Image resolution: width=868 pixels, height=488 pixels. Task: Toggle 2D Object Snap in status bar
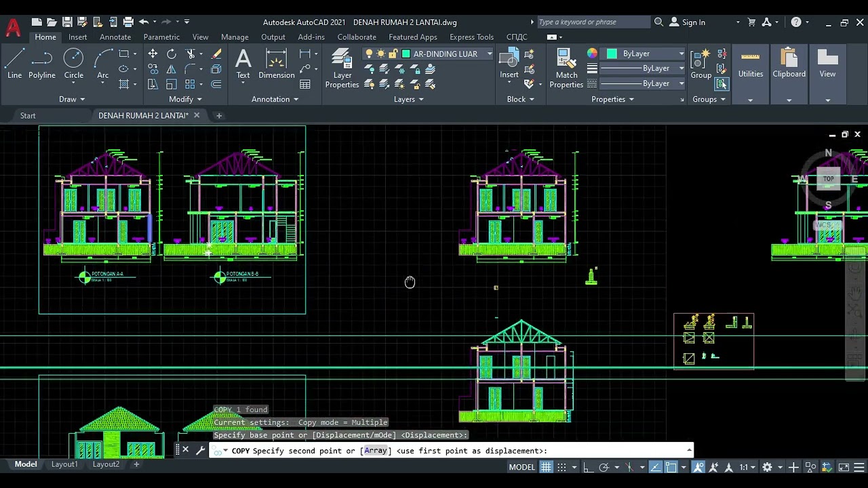pyautogui.click(x=671, y=467)
